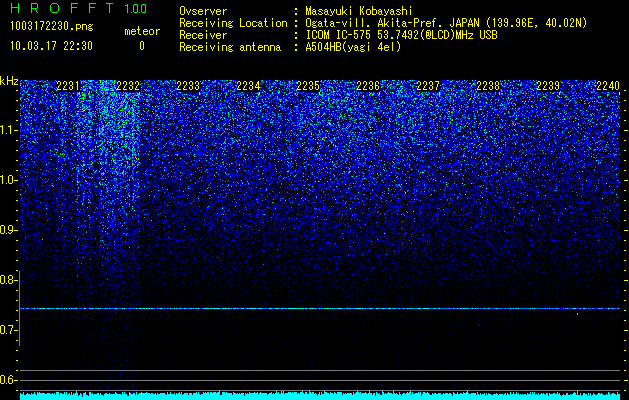
Task: Click the 2232 time marker
Action: point(128,86)
